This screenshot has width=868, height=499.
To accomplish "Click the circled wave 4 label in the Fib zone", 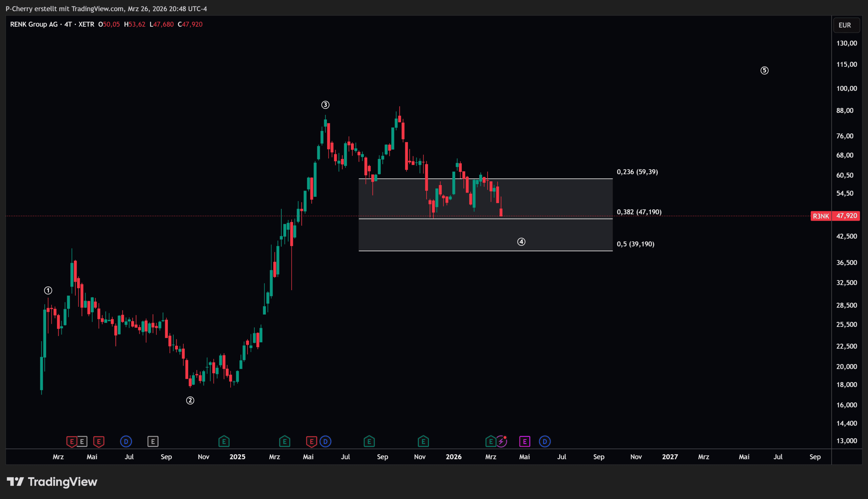I will (521, 242).
